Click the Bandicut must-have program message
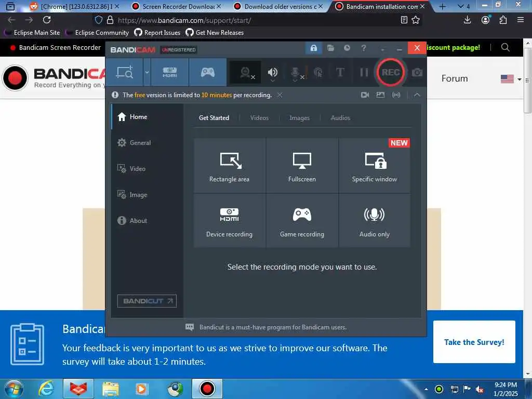The image size is (532, 399). (x=273, y=327)
